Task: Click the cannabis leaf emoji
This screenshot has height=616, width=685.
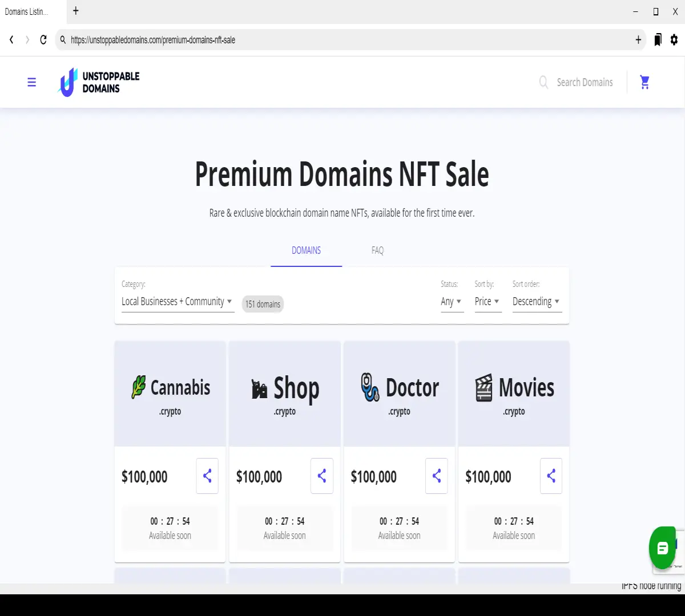Action: [x=139, y=388]
